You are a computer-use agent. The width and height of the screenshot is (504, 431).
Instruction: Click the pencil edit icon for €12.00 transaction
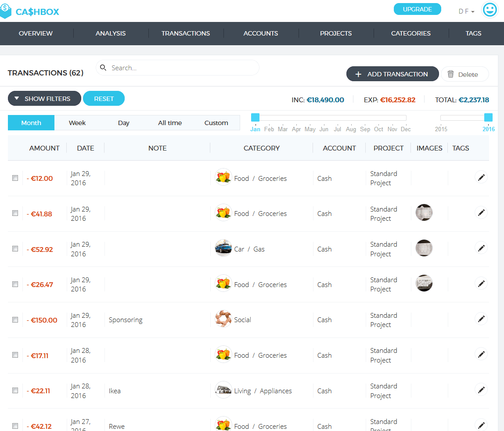coord(481,177)
